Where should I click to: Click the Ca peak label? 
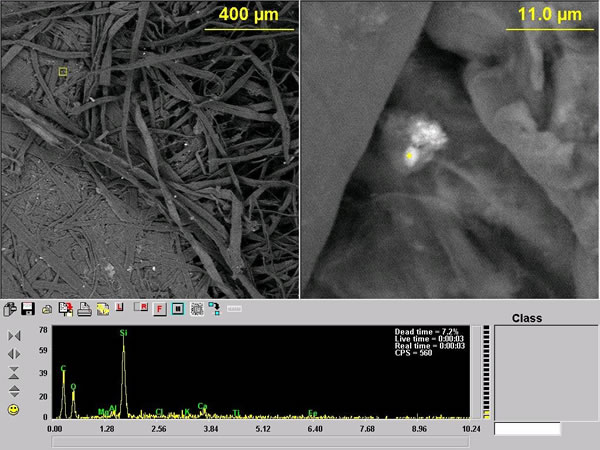click(202, 406)
